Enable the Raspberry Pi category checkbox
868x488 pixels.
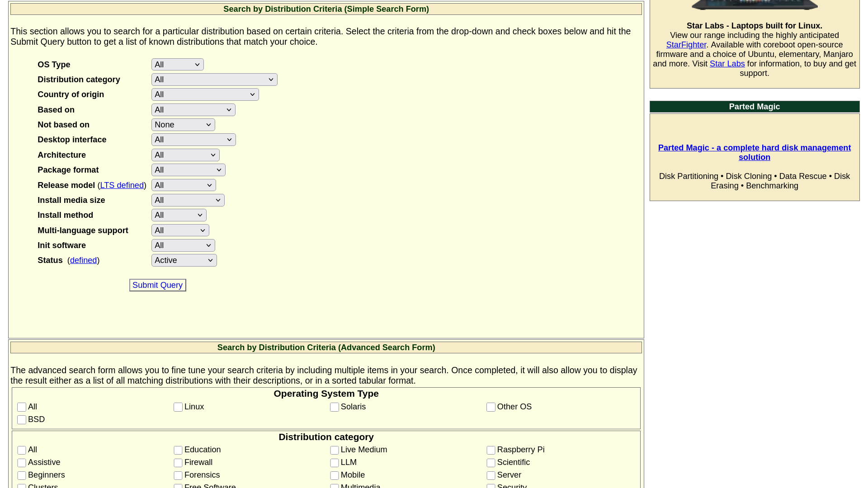491,450
